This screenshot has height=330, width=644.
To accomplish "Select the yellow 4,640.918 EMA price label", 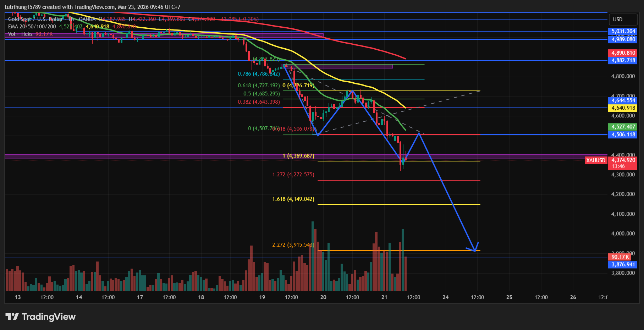I will pyautogui.click(x=623, y=108).
